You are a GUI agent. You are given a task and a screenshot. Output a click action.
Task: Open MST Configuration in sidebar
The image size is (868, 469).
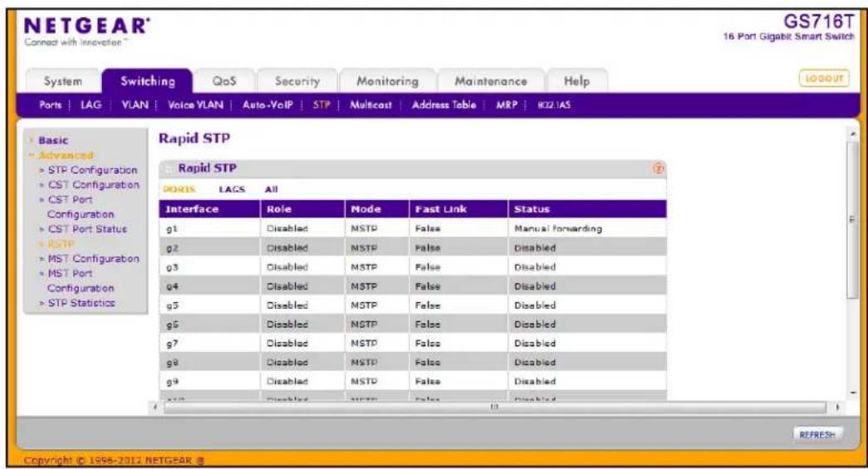coord(94,259)
